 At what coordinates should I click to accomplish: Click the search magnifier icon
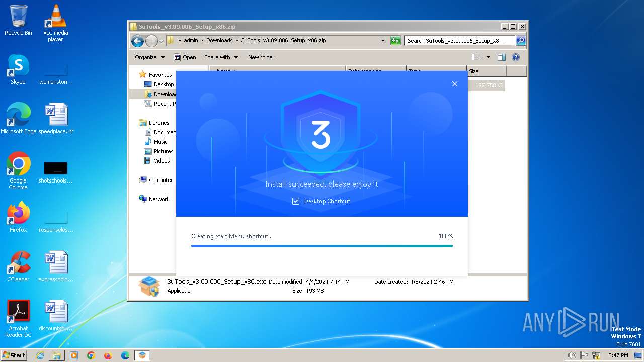click(x=521, y=41)
